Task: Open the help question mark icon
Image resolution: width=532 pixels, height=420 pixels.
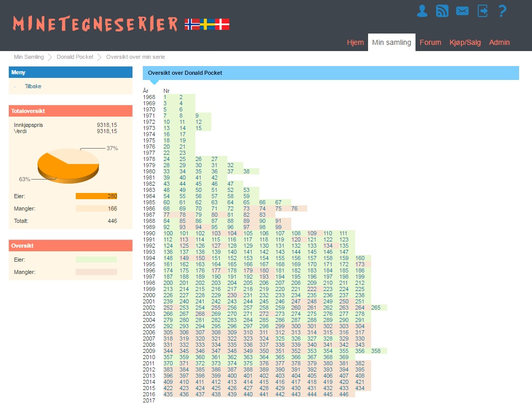Action: (x=502, y=11)
